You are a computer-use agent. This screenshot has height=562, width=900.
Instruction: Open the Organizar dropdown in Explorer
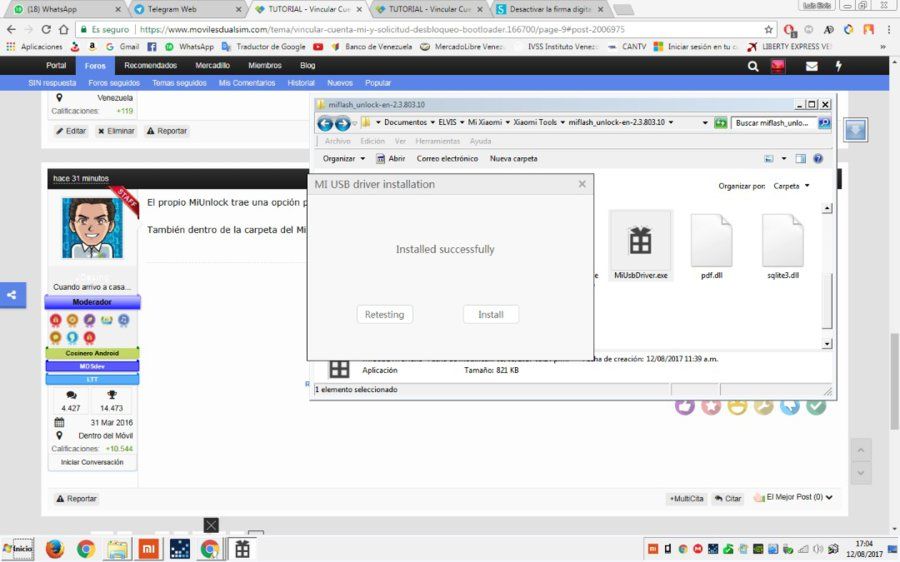click(x=343, y=158)
